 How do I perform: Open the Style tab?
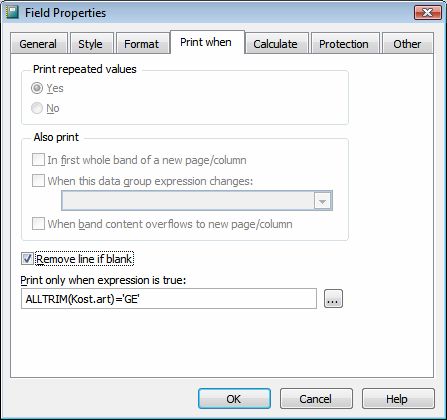click(x=91, y=43)
